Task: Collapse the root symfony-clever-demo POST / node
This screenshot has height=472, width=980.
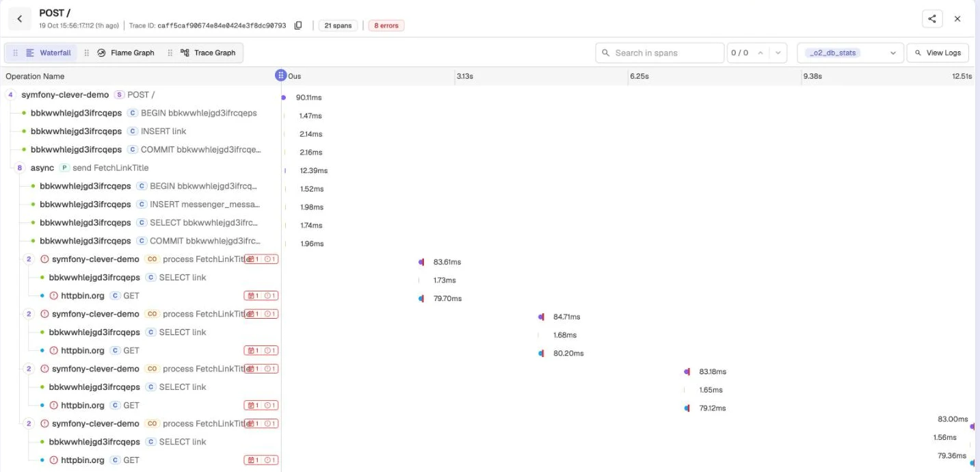Action: pyautogui.click(x=10, y=94)
